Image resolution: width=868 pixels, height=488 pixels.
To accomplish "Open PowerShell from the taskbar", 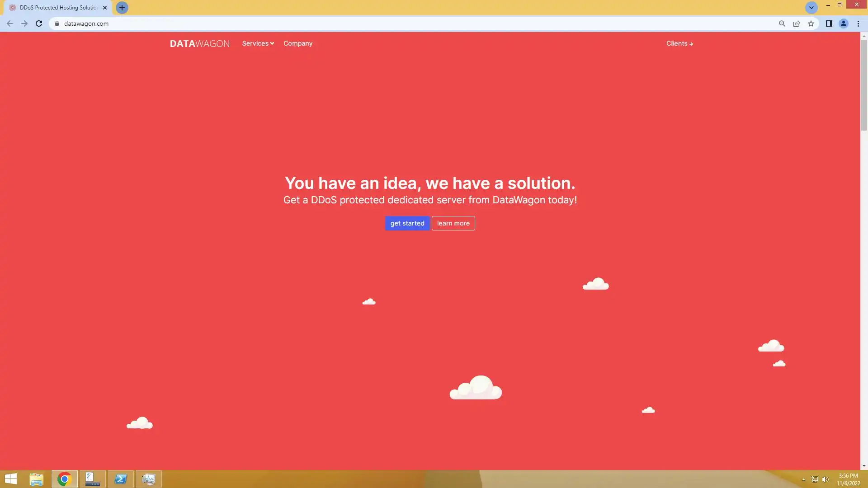I will [x=121, y=479].
